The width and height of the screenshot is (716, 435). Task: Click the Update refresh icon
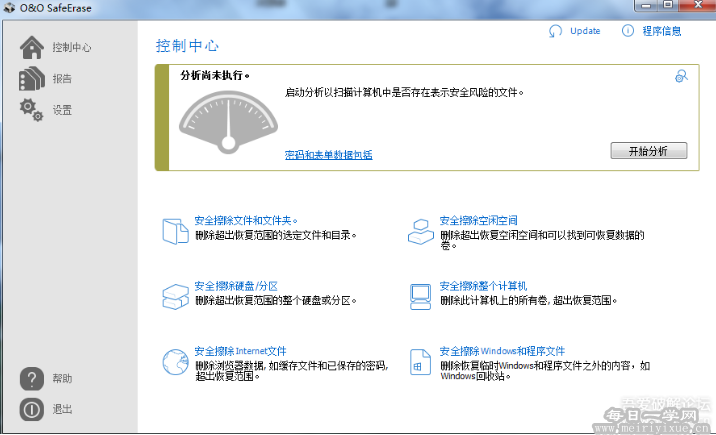click(x=555, y=31)
